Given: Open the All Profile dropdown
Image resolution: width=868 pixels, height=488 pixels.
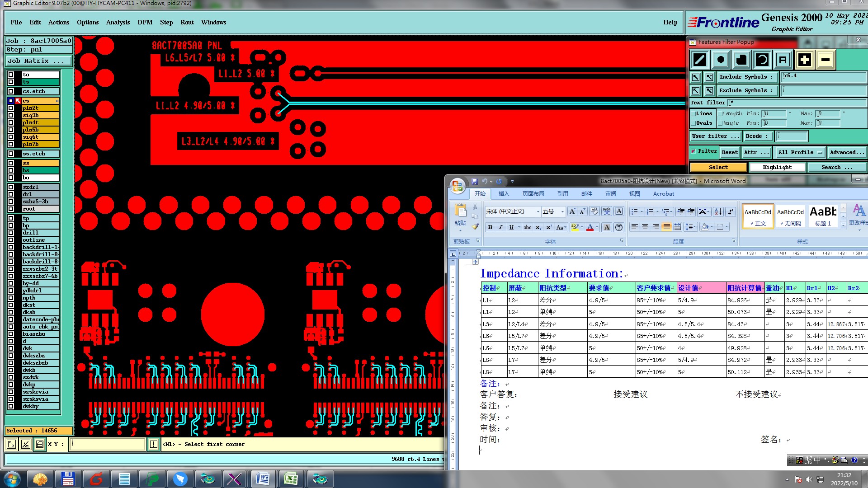Looking at the screenshot, I should click(799, 153).
